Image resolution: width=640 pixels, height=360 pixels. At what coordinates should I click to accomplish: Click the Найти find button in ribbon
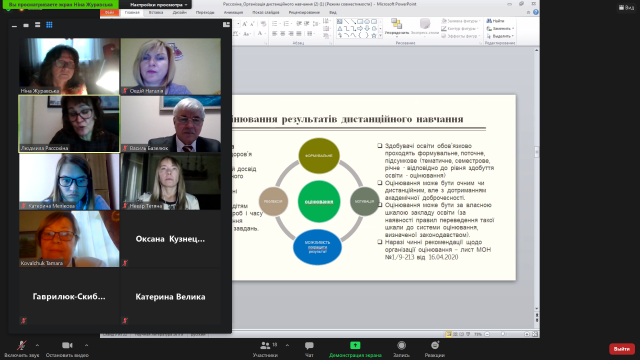[496, 21]
